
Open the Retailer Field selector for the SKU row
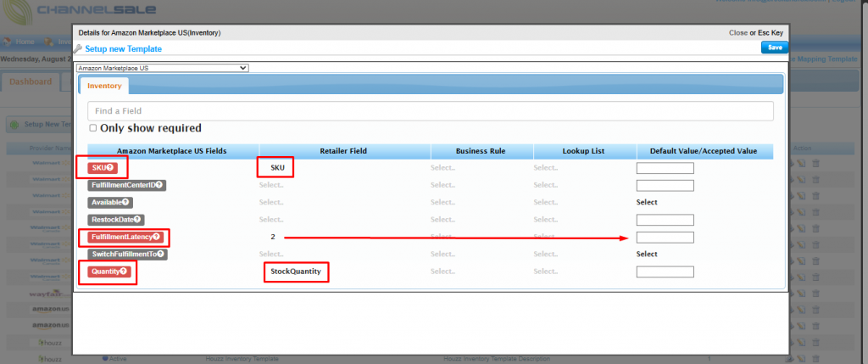click(277, 168)
